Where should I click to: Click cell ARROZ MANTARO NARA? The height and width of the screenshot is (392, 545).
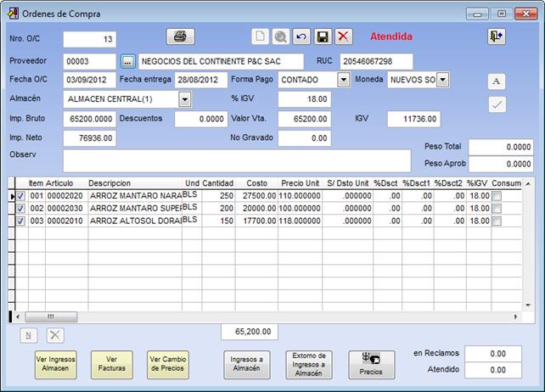pos(135,196)
